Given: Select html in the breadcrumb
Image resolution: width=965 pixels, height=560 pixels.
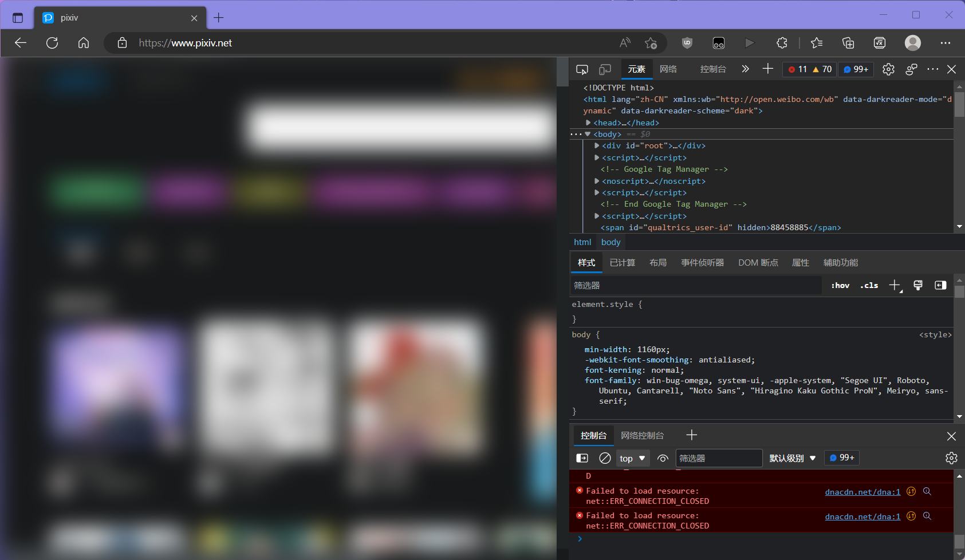Looking at the screenshot, I should tap(582, 242).
